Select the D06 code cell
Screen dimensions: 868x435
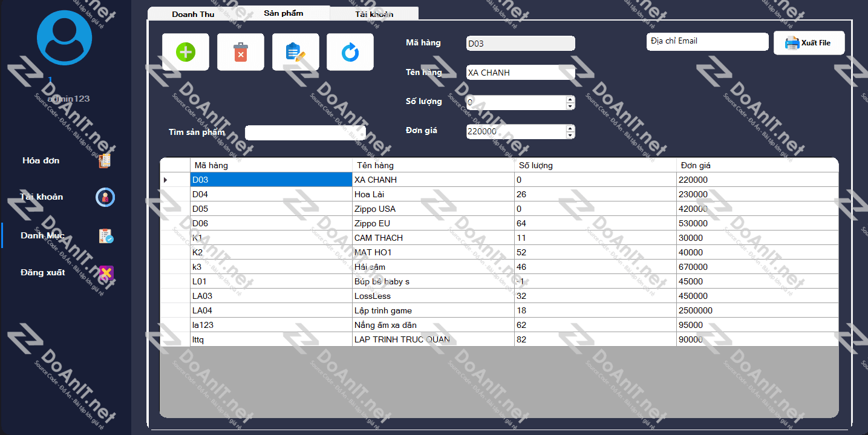point(271,223)
